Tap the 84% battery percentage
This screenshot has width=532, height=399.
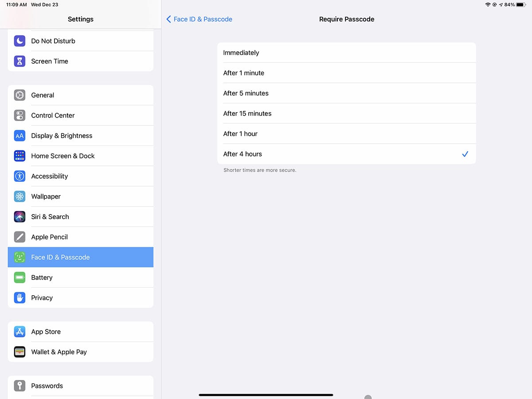point(509,4)
